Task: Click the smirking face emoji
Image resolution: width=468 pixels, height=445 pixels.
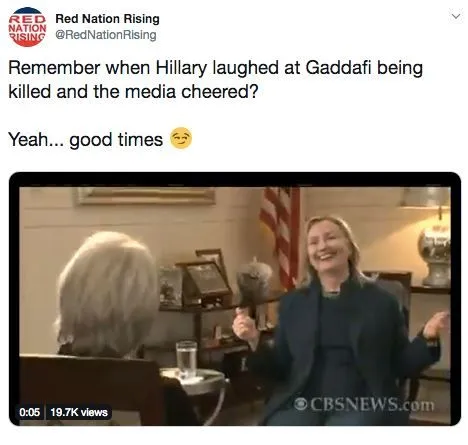Action: [x=181, y=138]
